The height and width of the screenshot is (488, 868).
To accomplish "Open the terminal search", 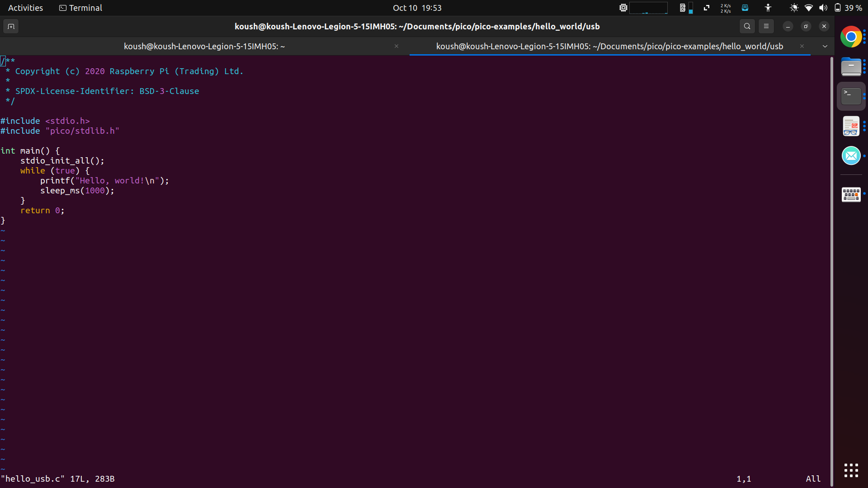I will [747, 26].
